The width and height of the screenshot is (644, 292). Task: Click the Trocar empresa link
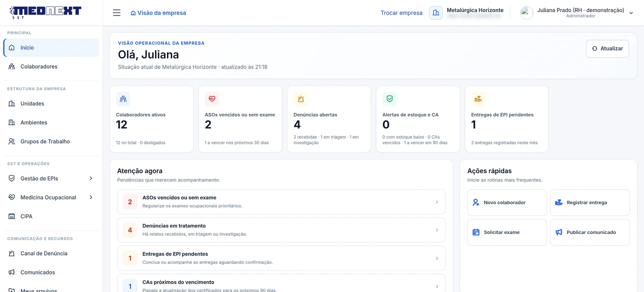(x=402, y=13)
